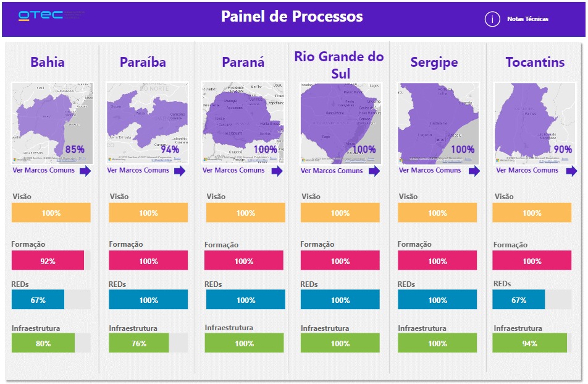
Task: Click the arrow icon under Bahia map
Action: (85, 171)
